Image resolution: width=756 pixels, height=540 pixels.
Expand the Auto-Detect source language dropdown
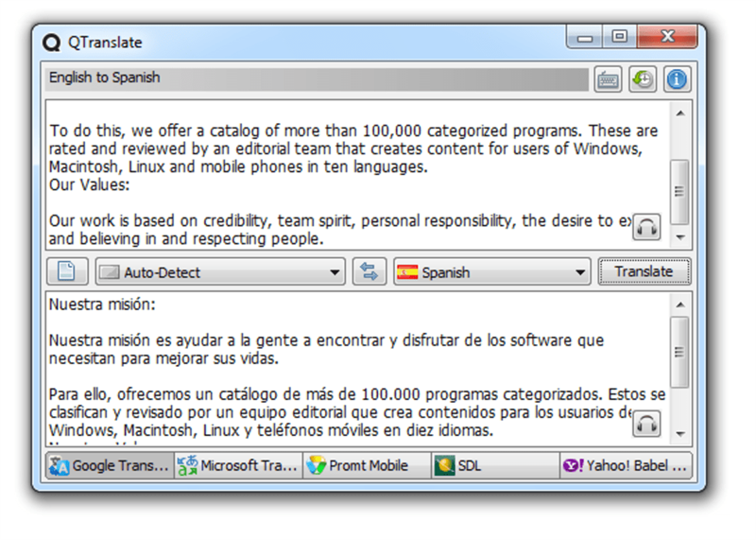coord(219,272)
